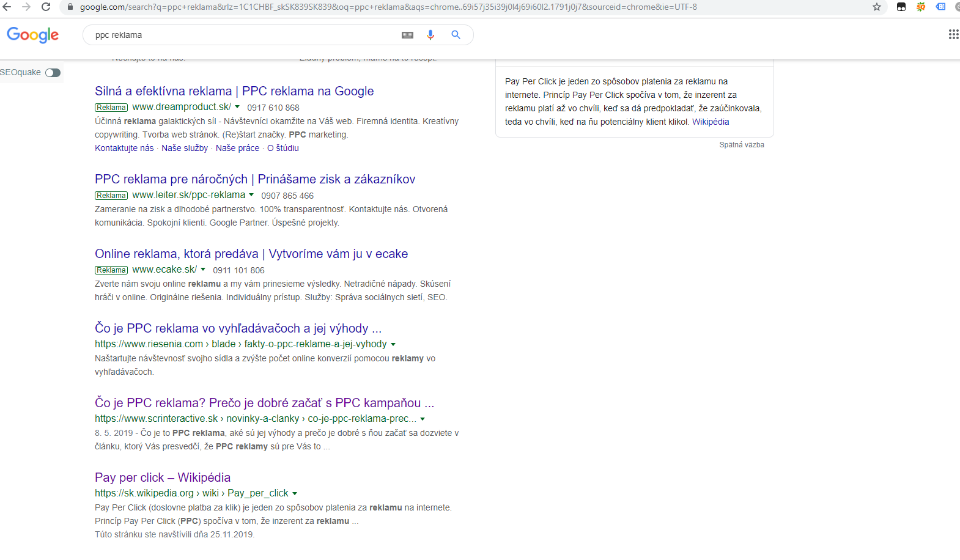The image size is (960, 560).
Task: Open the blue extension icon in toolbar
Action: click(941, 7)
